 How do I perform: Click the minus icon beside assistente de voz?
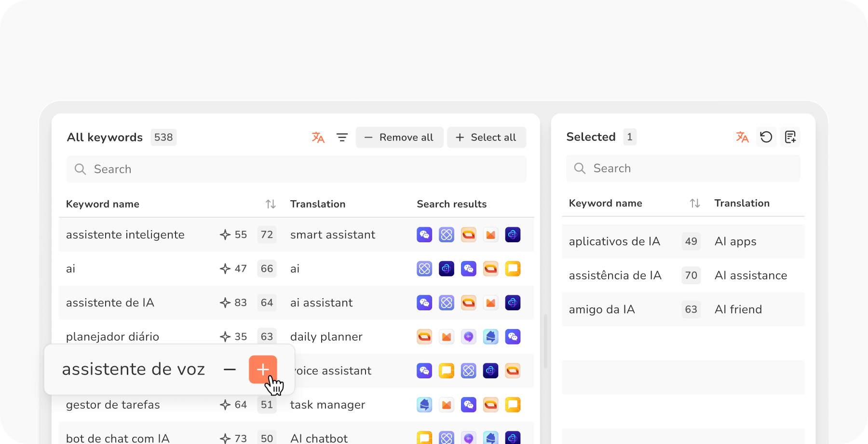[x=230, y=370]
